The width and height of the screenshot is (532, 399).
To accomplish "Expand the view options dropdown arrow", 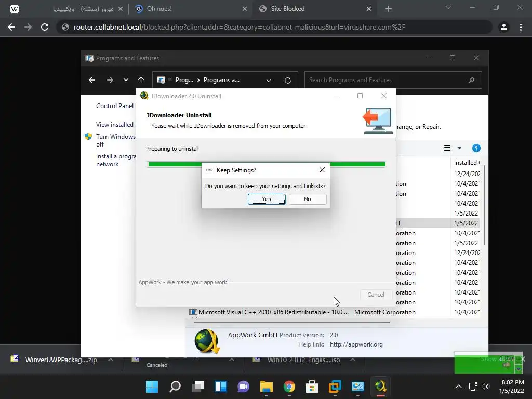I will point(459,148).
